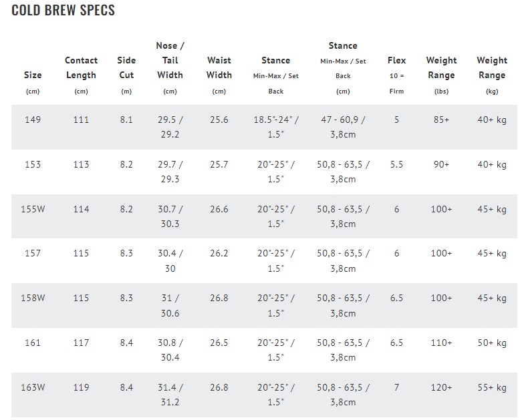This screenshot has width=530, height=420.
Task: Click the Weight Range (kg) header
Action: tap(492, 75)
